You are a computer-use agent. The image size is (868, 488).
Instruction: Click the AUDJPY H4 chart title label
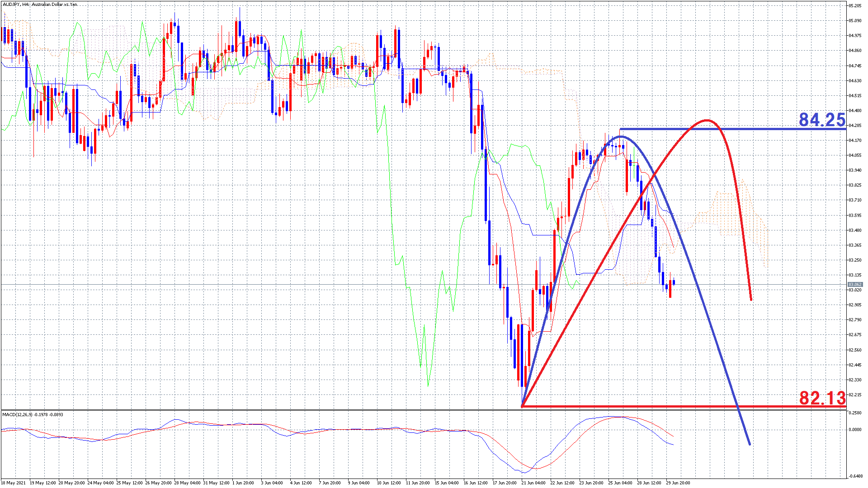40,5
